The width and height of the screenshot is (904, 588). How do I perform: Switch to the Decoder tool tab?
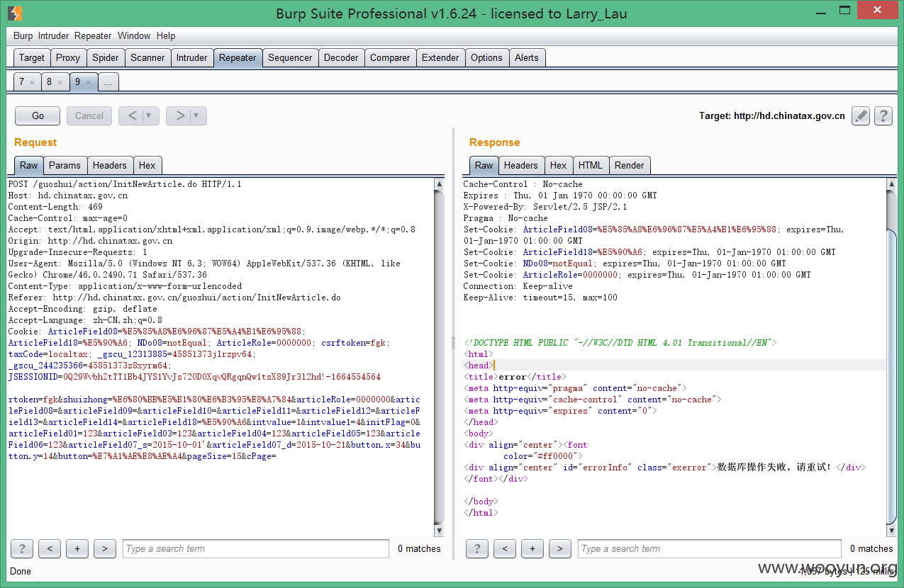click(341, 57)
